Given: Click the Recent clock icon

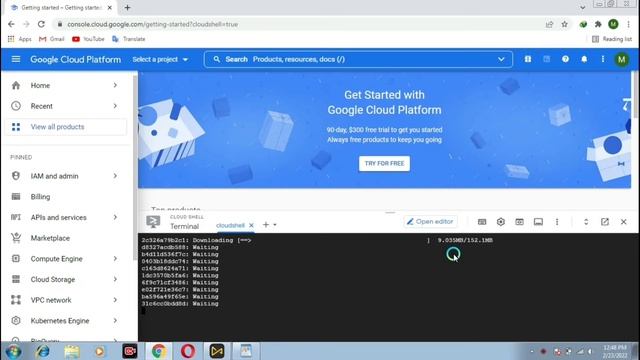Looking at the screenshot, I should [x=16, y=106].
